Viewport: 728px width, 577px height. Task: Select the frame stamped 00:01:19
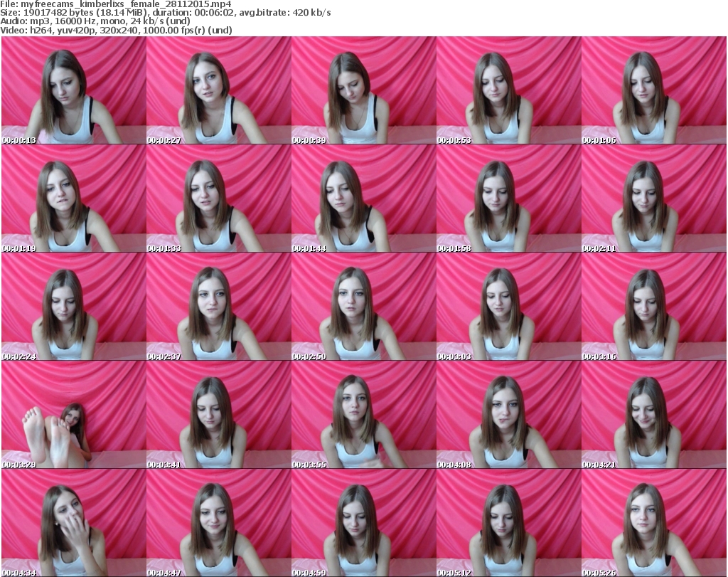click(x=74, y=198)
